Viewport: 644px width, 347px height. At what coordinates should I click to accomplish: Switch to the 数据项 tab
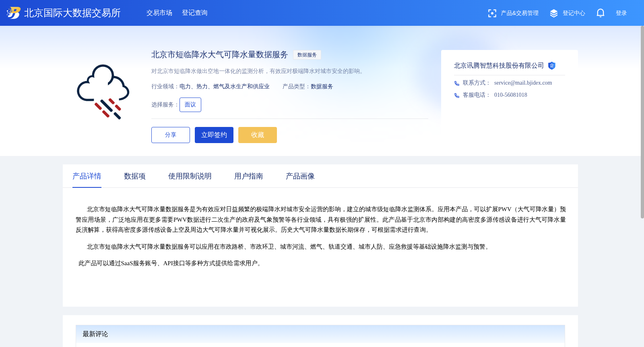pyautogui.click(x=135, y=176)
